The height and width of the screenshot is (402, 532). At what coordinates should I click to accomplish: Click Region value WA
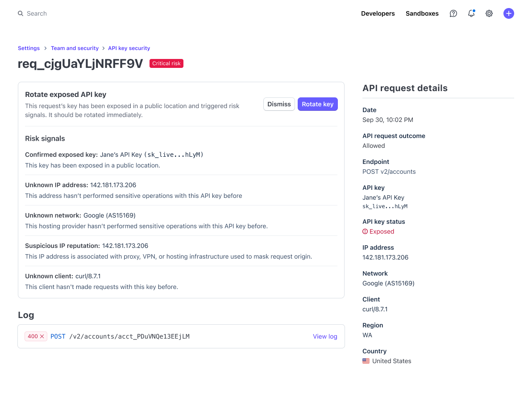tap(367, 335)
